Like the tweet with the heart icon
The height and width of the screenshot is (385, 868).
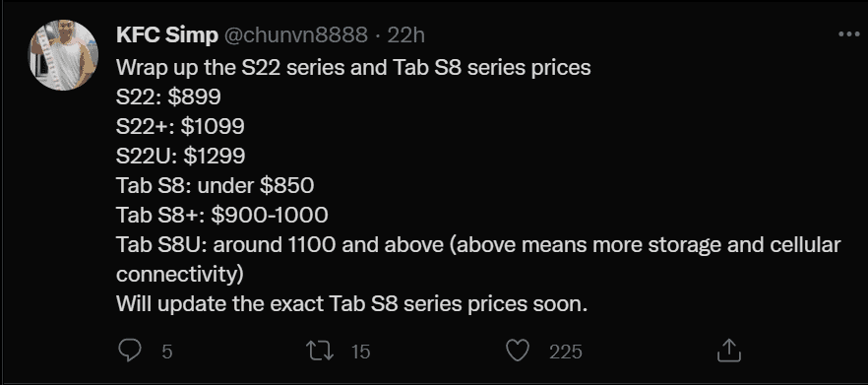pos(518,351)
